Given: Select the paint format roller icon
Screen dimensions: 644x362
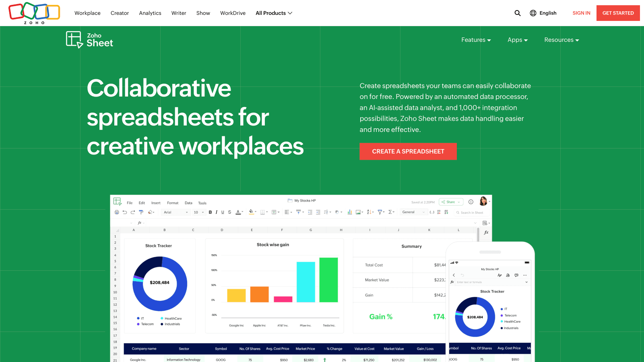Looking at the screenshot, I should [141, 212].
